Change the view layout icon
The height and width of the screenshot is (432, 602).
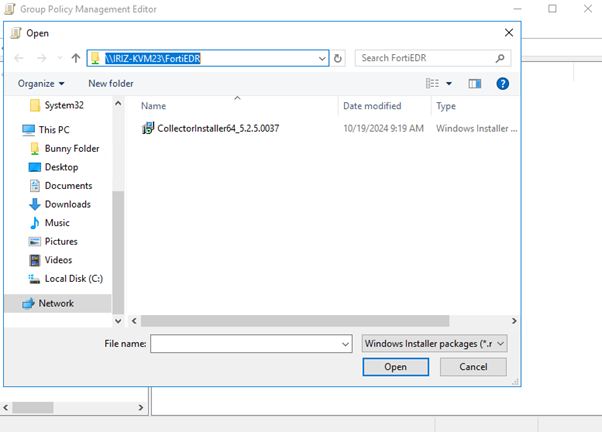tap(432, 83)
